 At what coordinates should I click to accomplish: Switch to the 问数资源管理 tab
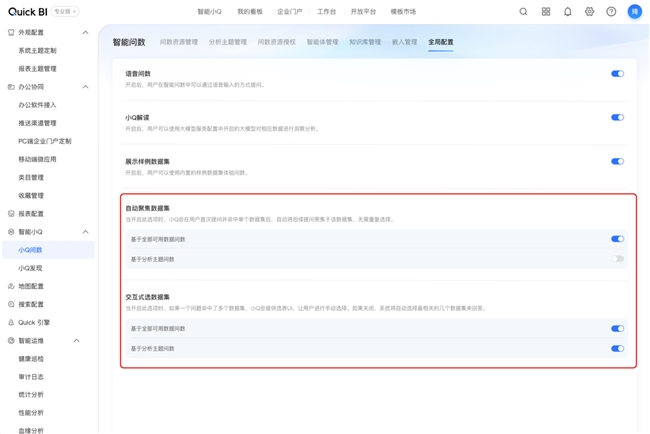[179, 43]
